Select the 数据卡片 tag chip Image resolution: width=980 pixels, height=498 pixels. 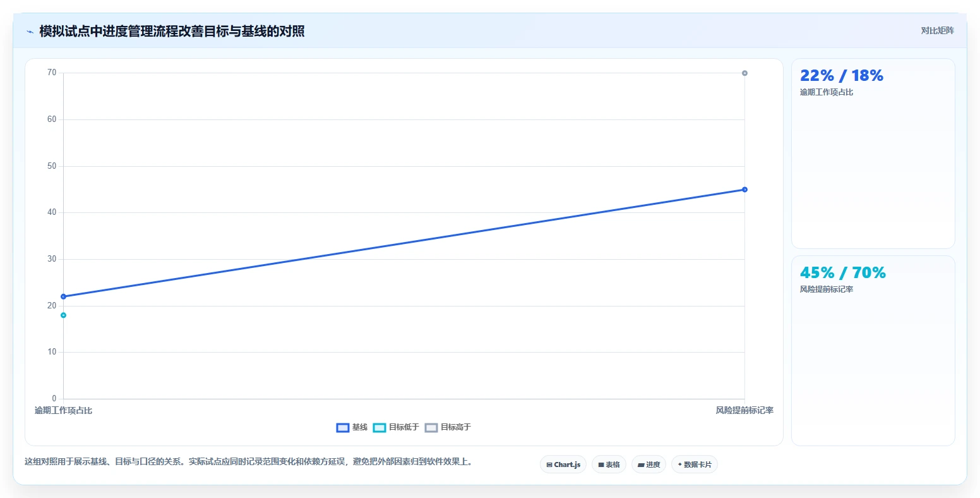coord(695,465)
